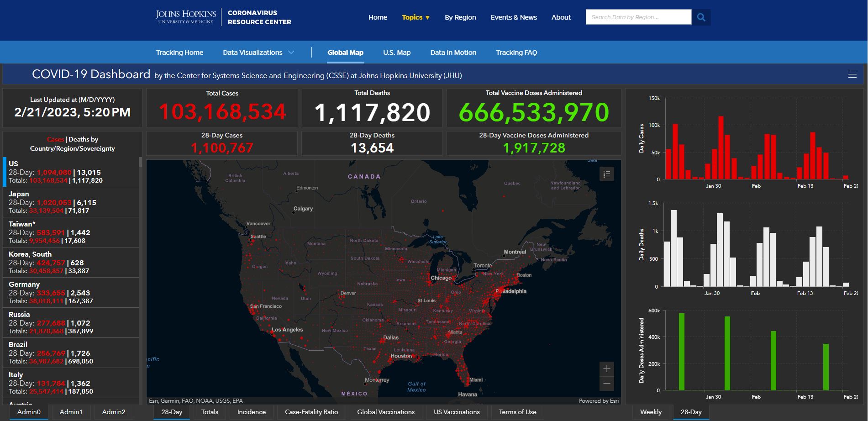Viewport: 868px width, 421px height.
Task: Switch charts to Weekly view
Action: click(x=651, y=412)
